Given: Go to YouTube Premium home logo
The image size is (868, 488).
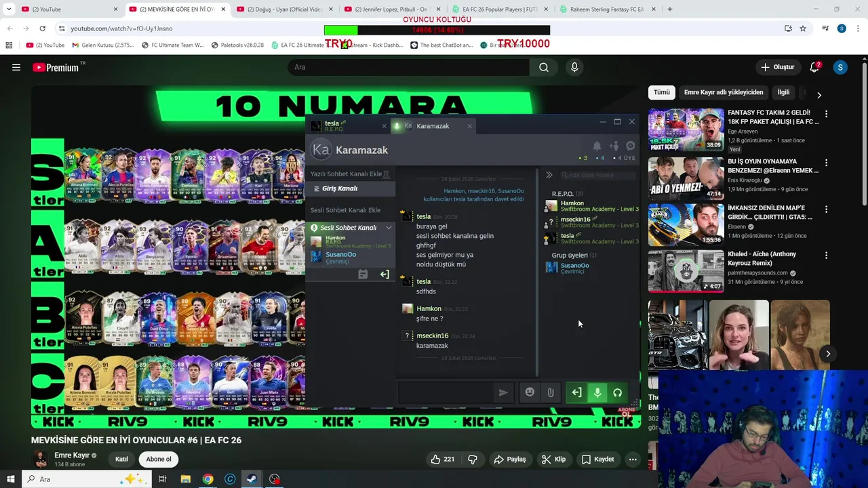Looking at the screenshot, I should pyautogui.click(x=56, y=67).
